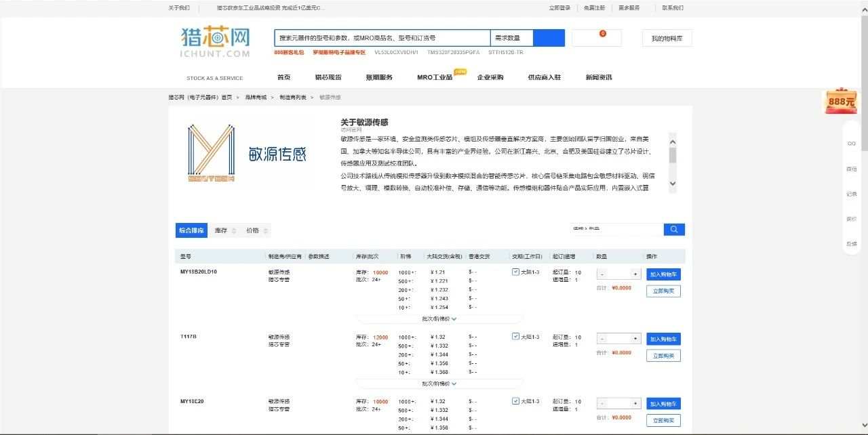Focus the filter search input above the table

point(616,229)
